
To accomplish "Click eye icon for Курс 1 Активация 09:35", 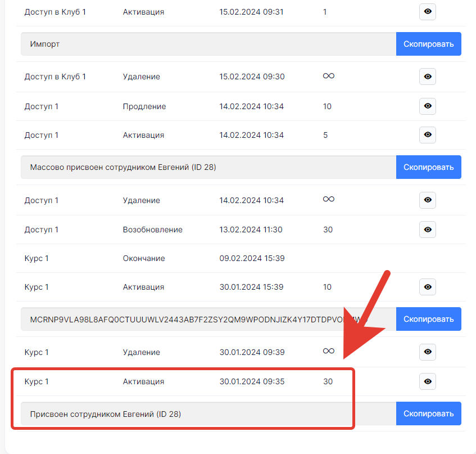I will click(428, 381).
